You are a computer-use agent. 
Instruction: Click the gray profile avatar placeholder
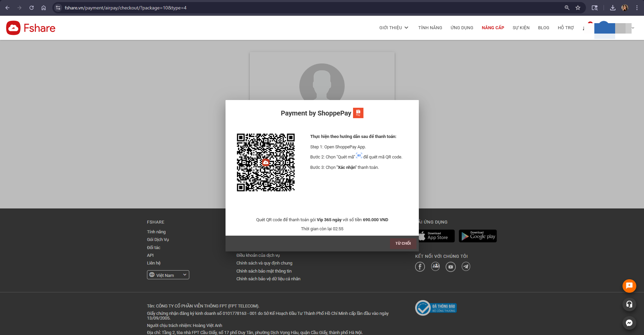tap(322, 82)
